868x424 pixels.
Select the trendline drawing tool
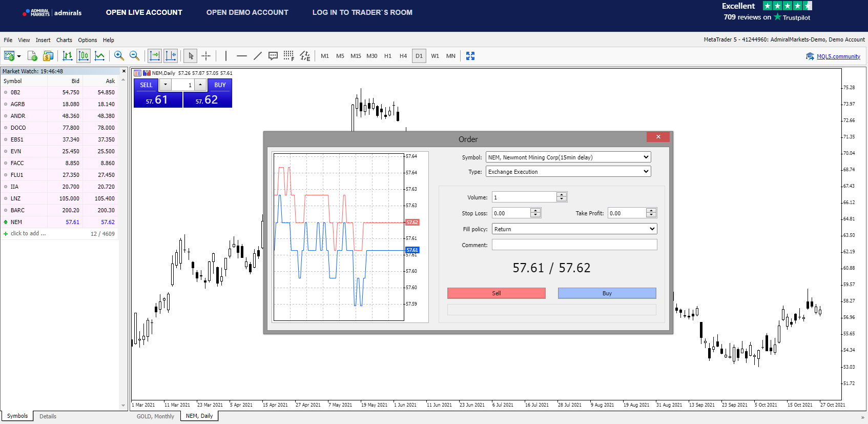coord(258,56)
